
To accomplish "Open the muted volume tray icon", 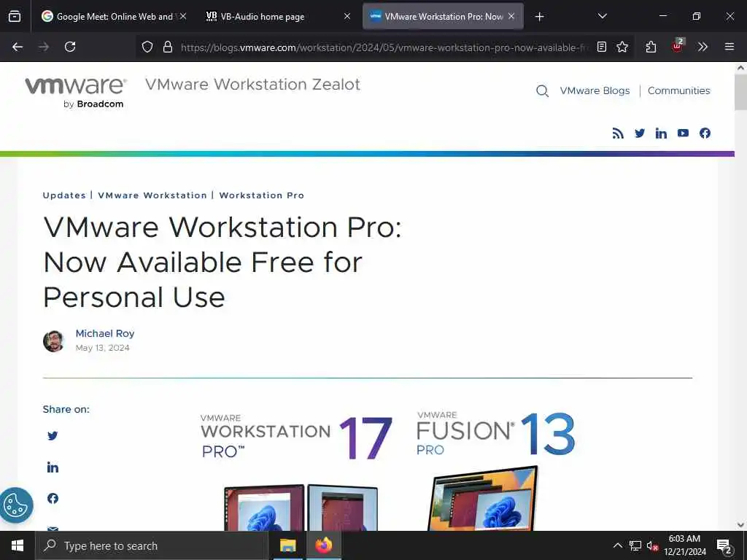I will (x=652, y=545).
